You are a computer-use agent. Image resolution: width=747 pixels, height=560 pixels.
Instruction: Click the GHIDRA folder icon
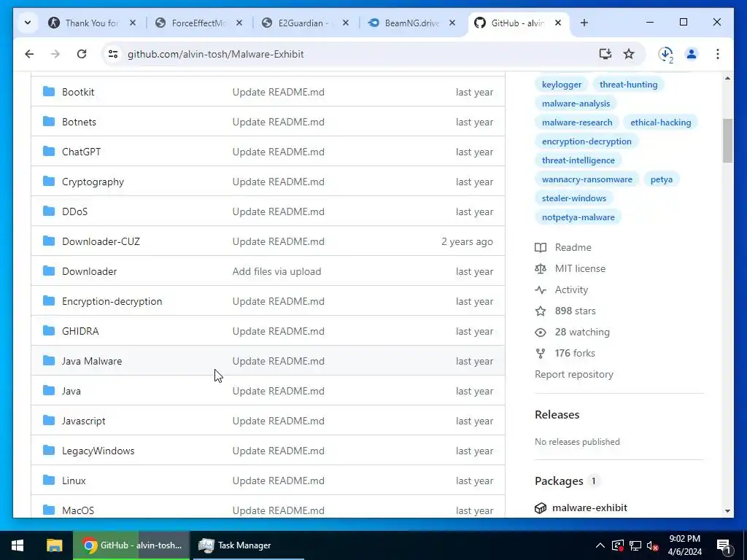[49, 330]
